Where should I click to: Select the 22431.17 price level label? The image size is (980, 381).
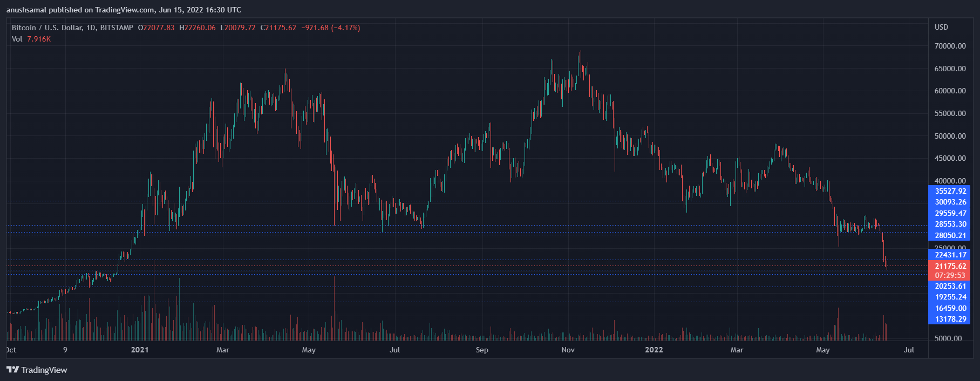coord(949,255)
